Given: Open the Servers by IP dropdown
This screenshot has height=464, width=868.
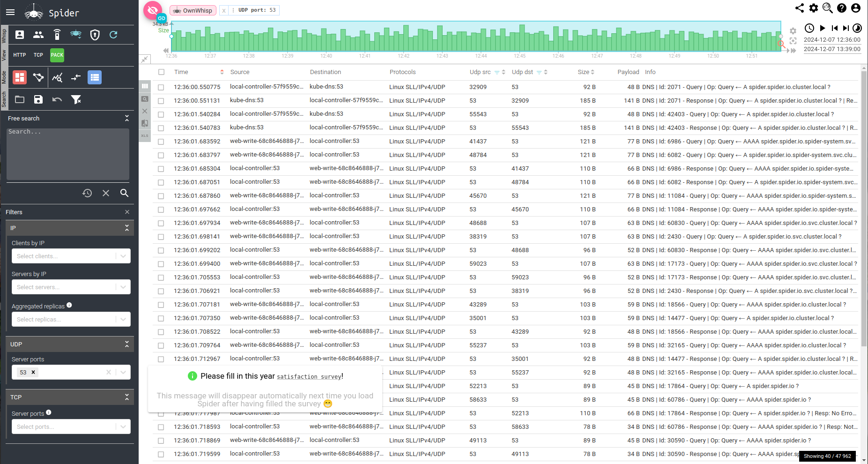Looking at the screenshot, I should (71, 287).
